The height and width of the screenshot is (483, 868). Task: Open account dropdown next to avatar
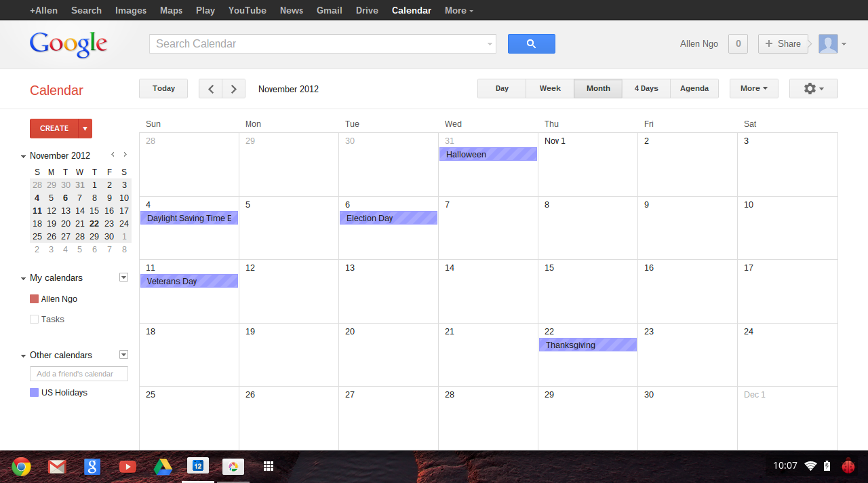click(844, 44)
